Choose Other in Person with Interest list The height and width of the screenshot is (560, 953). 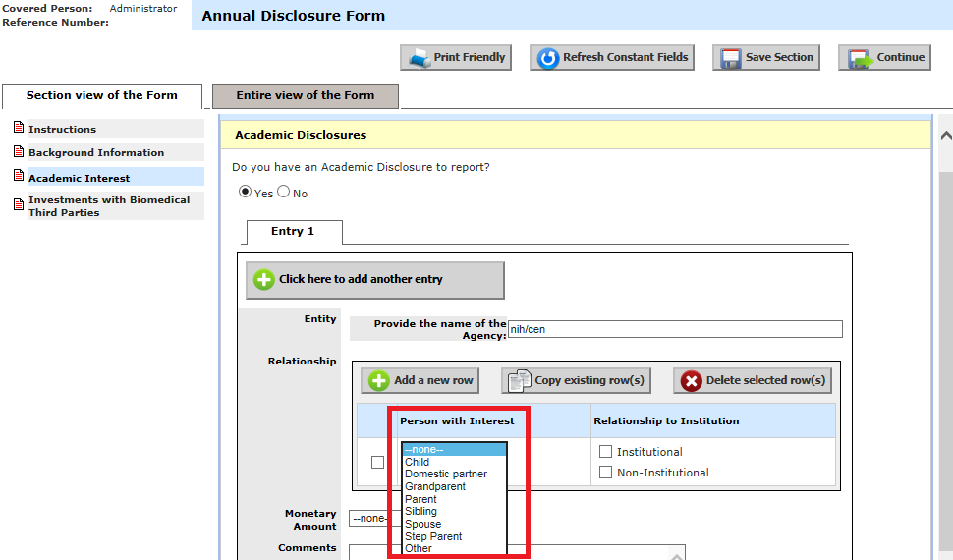pyautogui.click(x=454, y=548)
